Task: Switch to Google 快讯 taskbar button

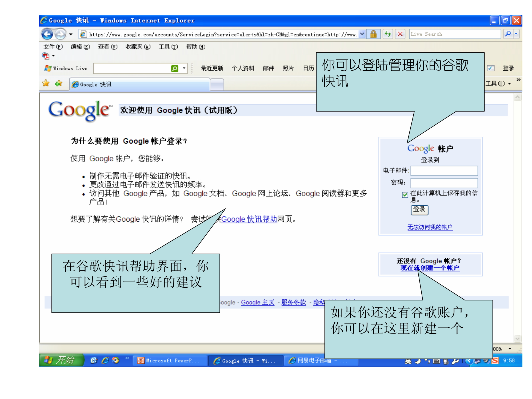Action: click(x=245, y=361)
